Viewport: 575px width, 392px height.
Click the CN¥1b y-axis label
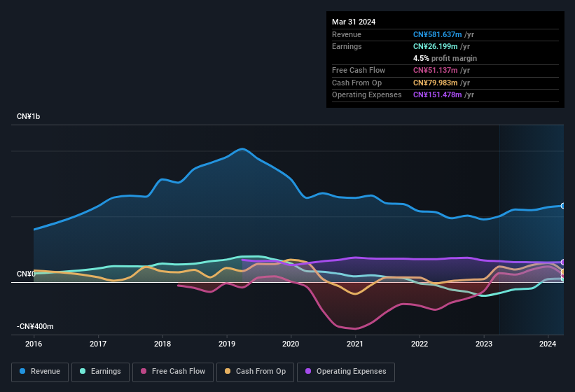point(29,116)
